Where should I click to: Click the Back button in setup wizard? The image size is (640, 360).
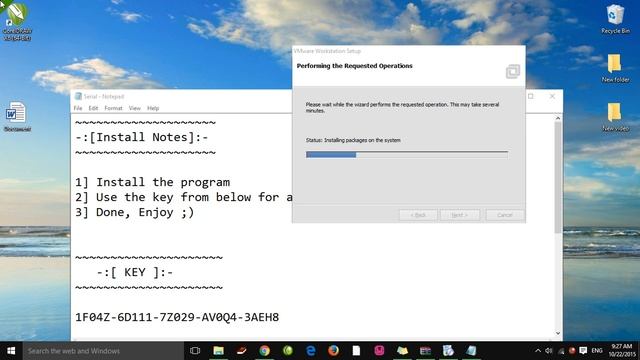(x=418, y=215)
